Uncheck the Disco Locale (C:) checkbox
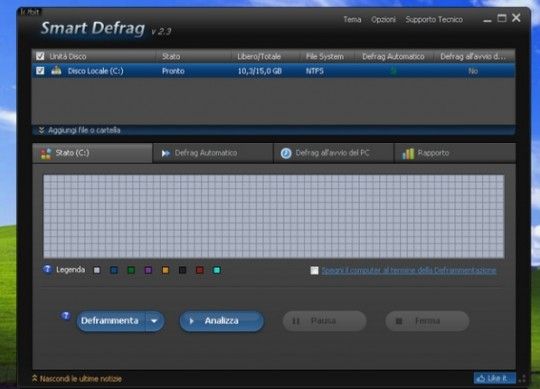The image size is (540, 389). pos(40,71)
